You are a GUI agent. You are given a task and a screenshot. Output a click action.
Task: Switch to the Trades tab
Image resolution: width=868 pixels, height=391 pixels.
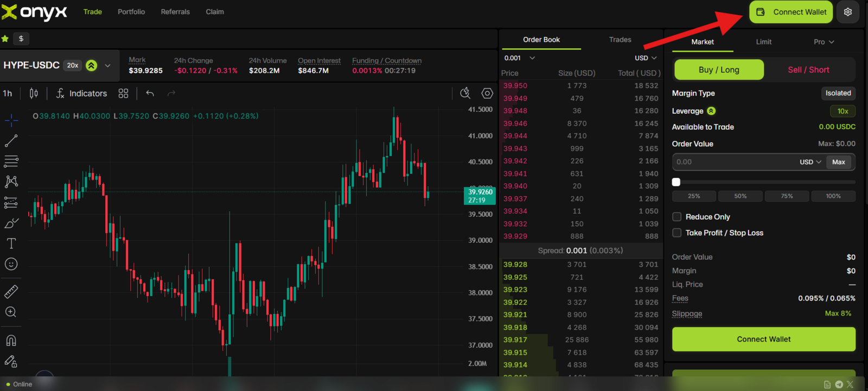click(x=620, y=40)
